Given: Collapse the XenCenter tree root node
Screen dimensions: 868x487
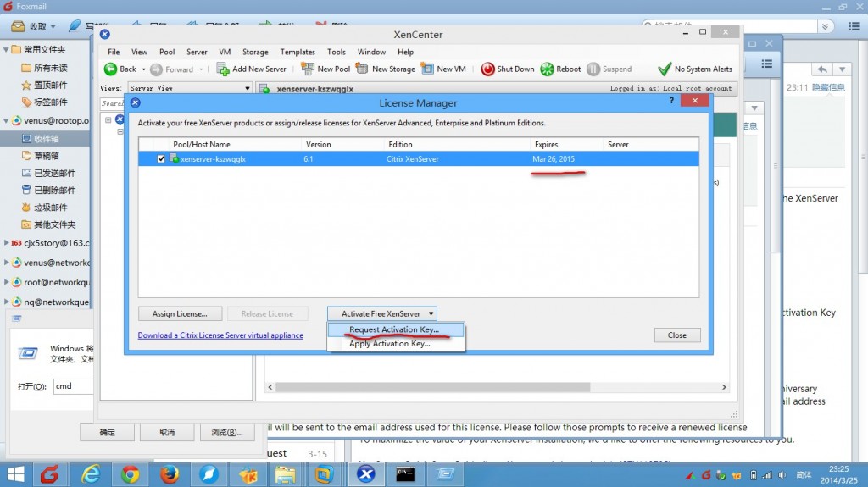Looking at the screenshot, I should click(x=108, y=119).
